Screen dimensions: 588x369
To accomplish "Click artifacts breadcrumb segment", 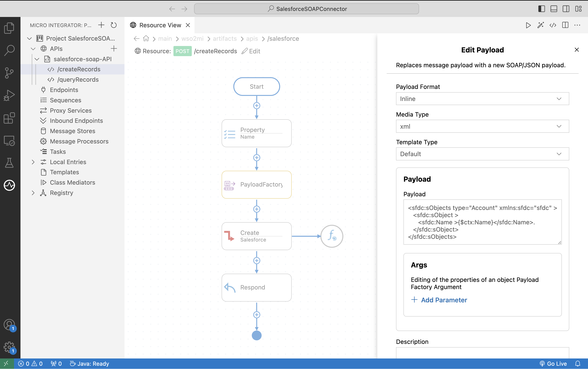I will click(225, 39).
